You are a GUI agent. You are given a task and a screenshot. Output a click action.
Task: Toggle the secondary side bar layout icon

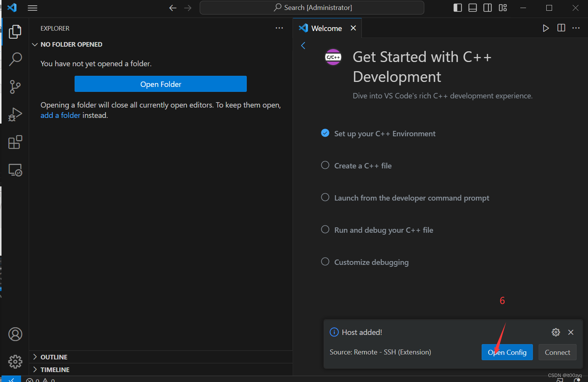[x=487, y=8]
